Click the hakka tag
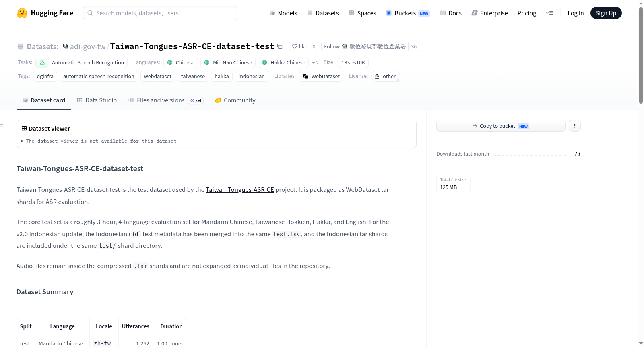Screen dimensions: 644x347 coord(222,76)
